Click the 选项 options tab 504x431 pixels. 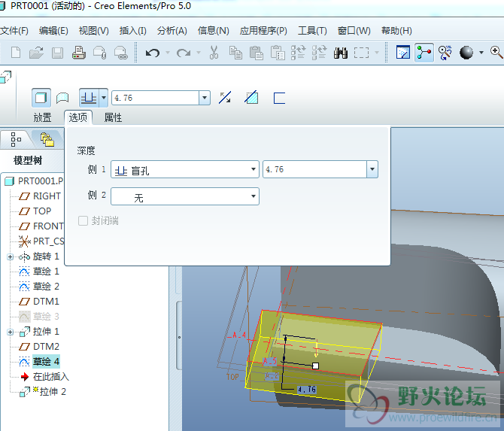(x=78, y=117)
